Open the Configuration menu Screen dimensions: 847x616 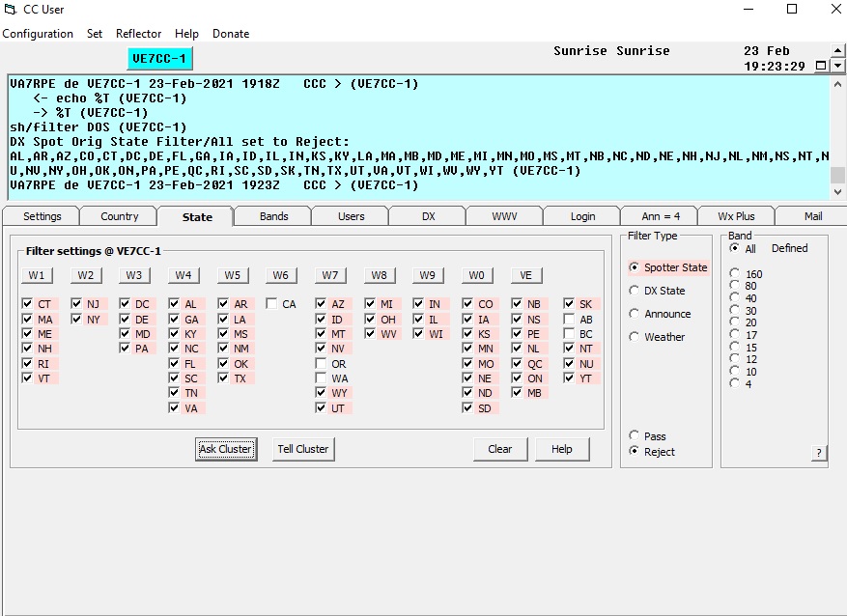click(38, 34)
